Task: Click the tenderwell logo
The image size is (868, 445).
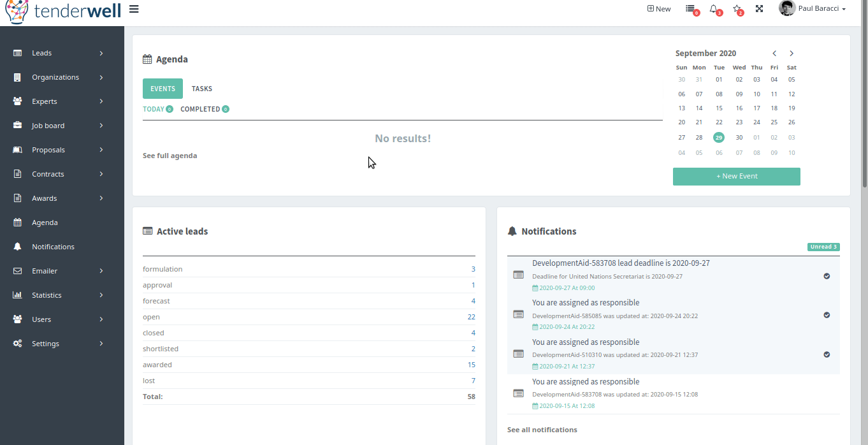Action: [x=62, y=11]
